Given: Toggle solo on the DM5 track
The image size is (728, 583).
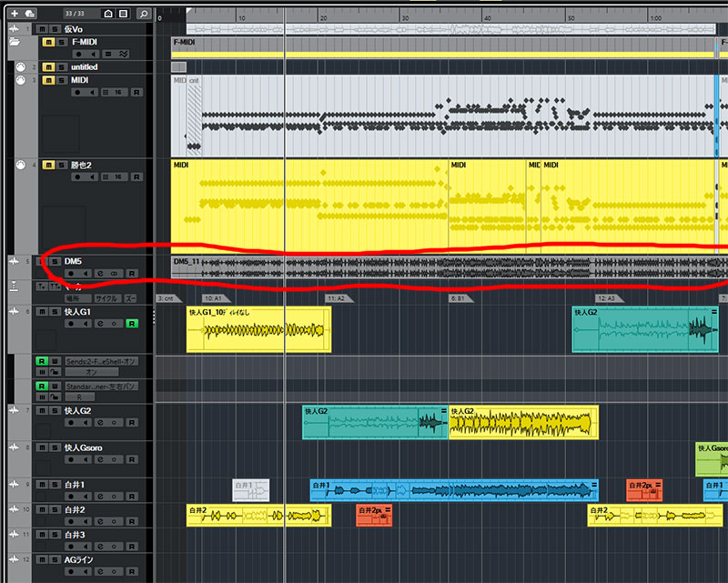Looking at the screenshot, I should tap(55, 261).
